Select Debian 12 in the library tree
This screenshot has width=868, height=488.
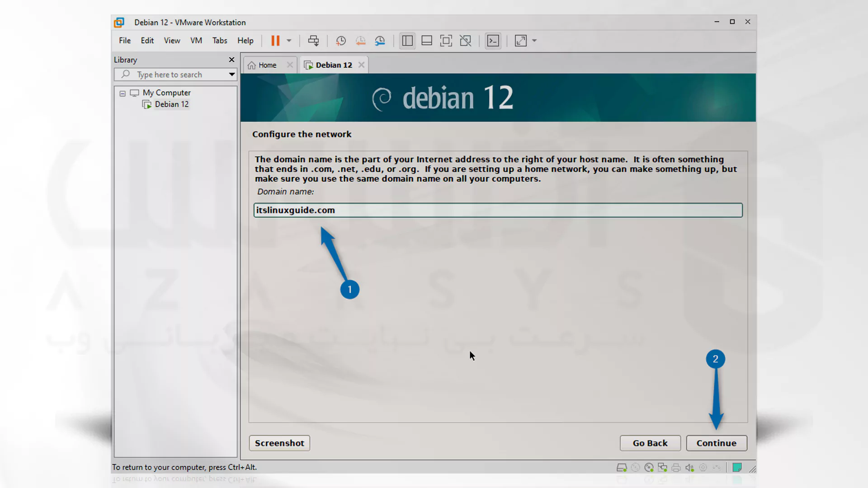coord(172,104)
